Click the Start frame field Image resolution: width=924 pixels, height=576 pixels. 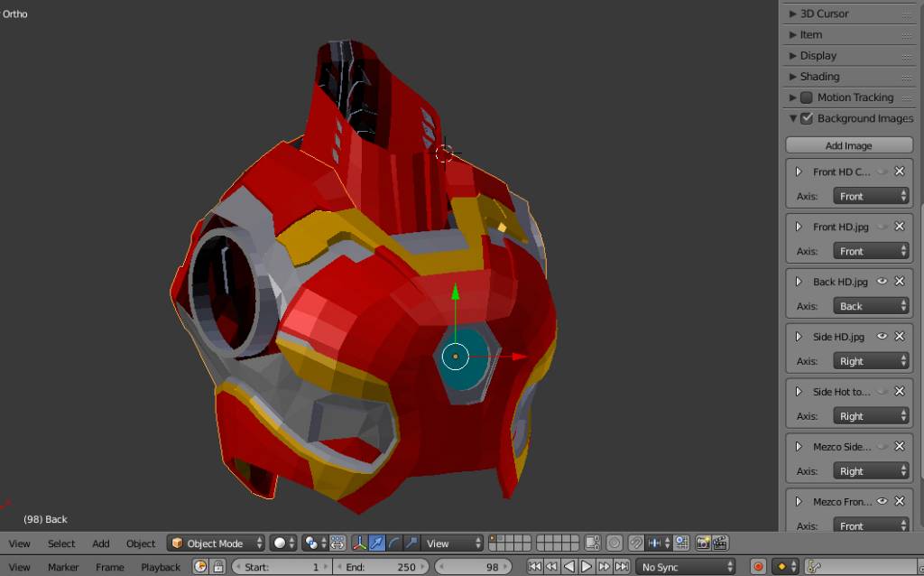(x=282, y=567)
